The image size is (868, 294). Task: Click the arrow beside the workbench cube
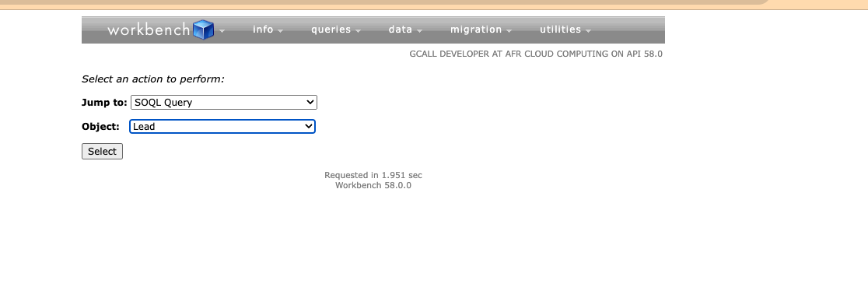222,31
